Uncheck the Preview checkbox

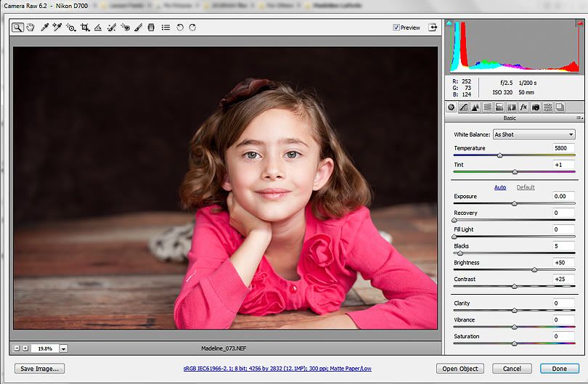coord(396,28)
